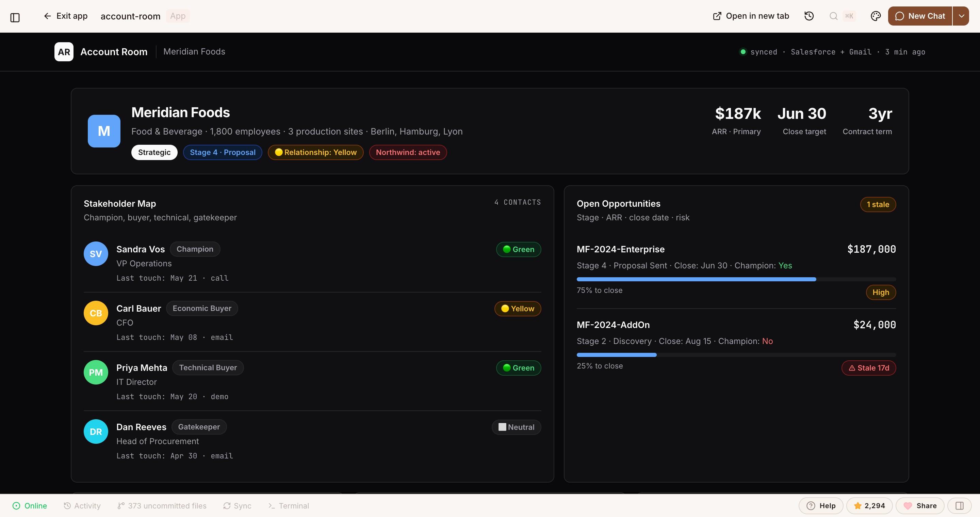Viewport: 980px width, 517px height.
Task: Click the synced green status dot
Action: coord(742,52)
